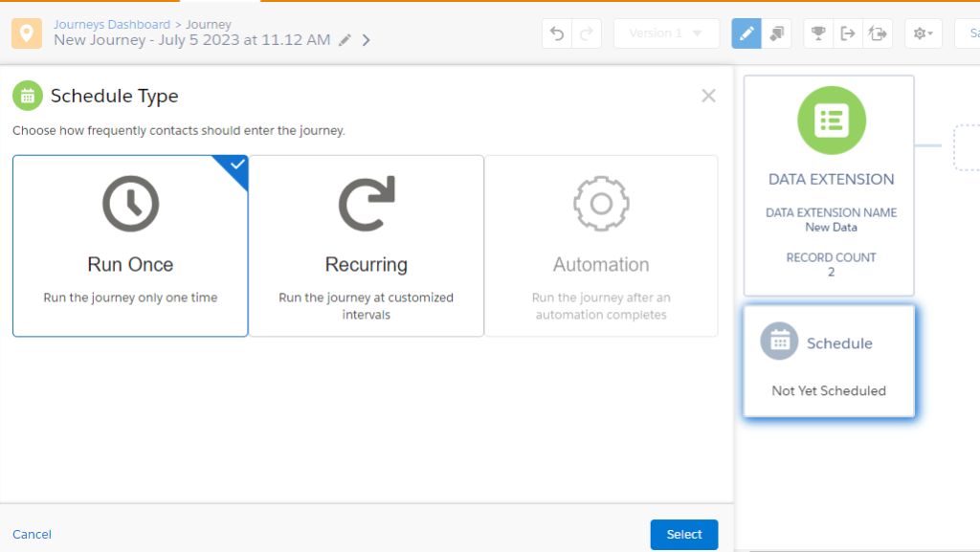Screen dimensions: 980x552
Task: Click the stacked layers icon beside pencil
Action: [x=776, y=33]
